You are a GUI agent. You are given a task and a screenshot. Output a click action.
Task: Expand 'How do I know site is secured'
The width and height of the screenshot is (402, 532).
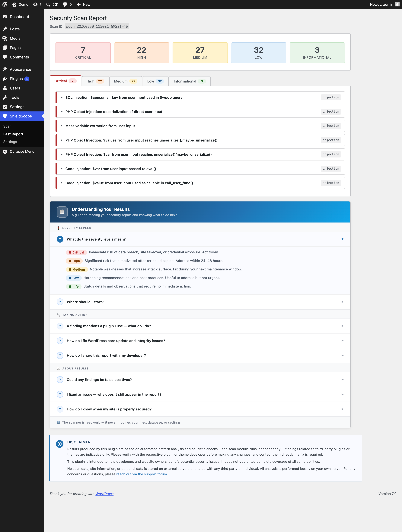point(200,409)
